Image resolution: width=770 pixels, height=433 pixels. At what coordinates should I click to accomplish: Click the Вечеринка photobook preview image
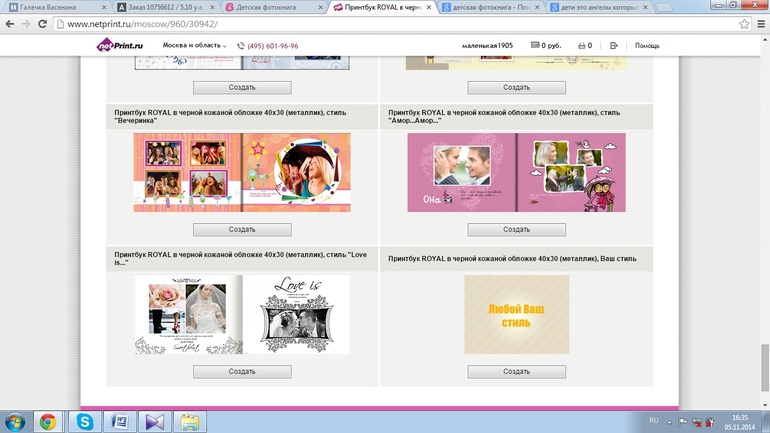(242, 173)
